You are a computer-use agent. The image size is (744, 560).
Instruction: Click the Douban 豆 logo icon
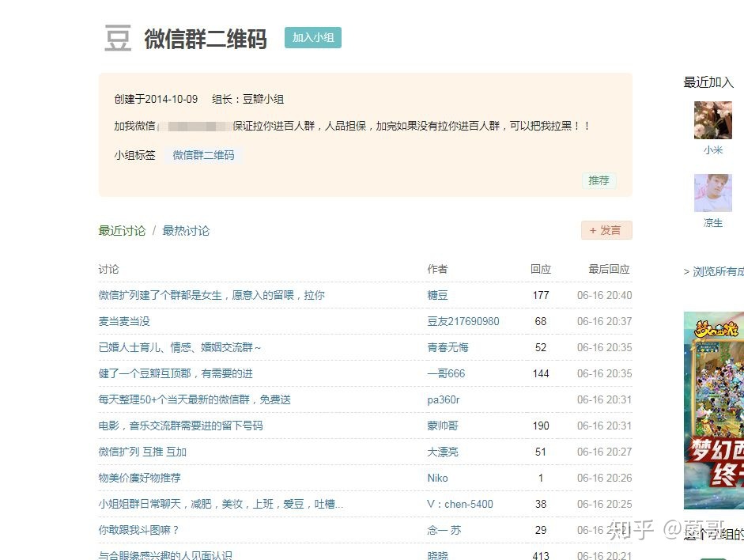pyautogui.click(x=118, y=38)
